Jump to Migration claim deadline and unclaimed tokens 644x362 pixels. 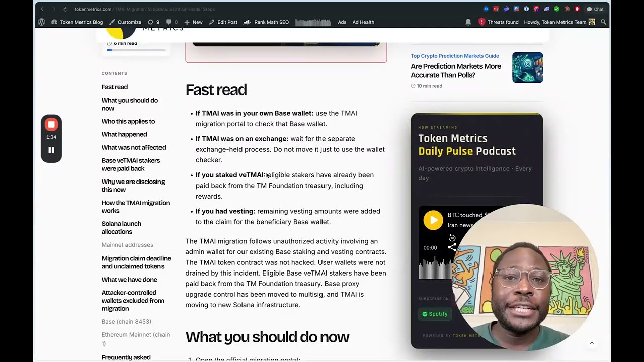[136, 262]
